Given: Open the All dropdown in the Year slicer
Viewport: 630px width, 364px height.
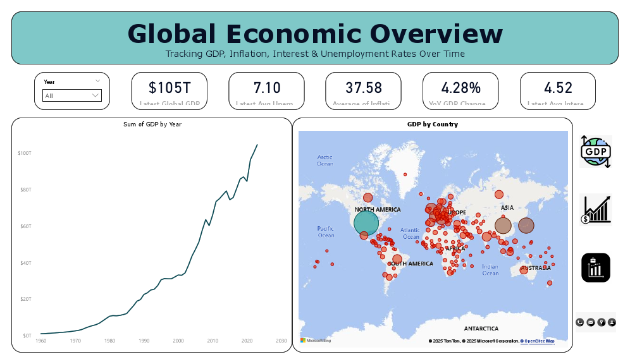Looking at the screenshot, I should point(71,96).
